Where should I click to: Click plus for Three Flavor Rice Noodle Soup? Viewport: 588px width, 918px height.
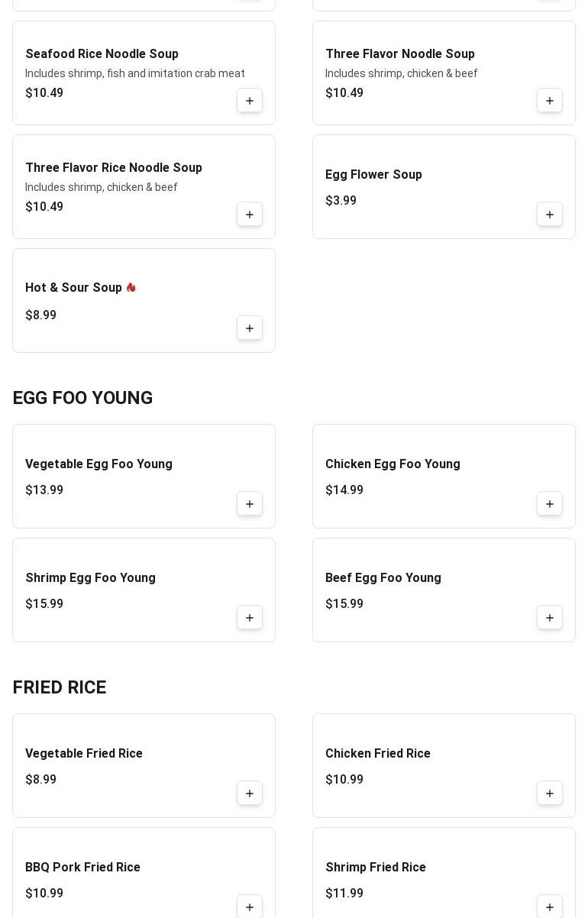(250, 215)
